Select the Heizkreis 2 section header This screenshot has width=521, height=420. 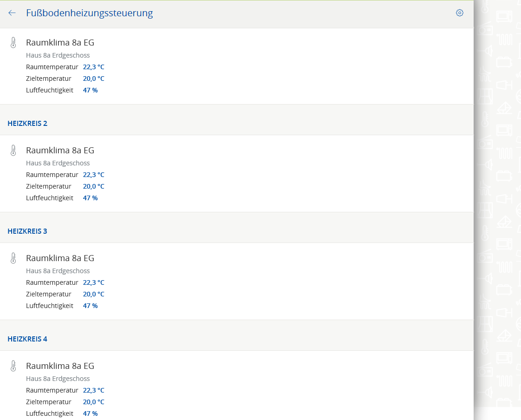click(27, 124)
